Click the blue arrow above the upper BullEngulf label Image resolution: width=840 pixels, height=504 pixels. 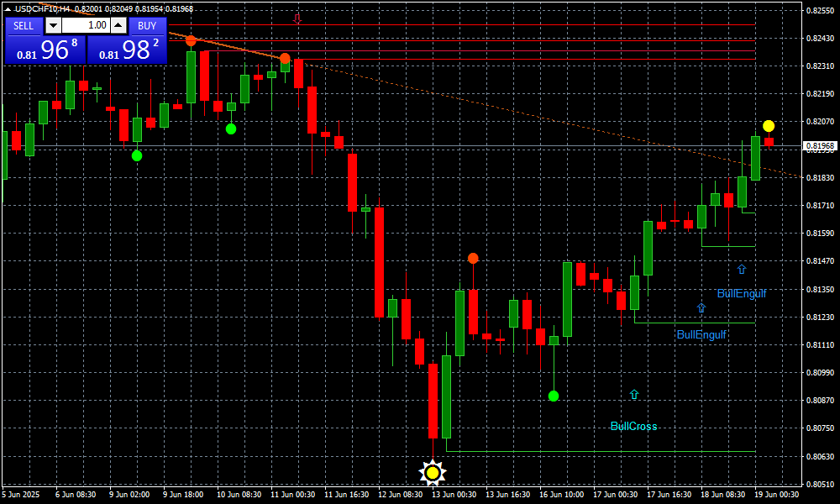[742, 269]
